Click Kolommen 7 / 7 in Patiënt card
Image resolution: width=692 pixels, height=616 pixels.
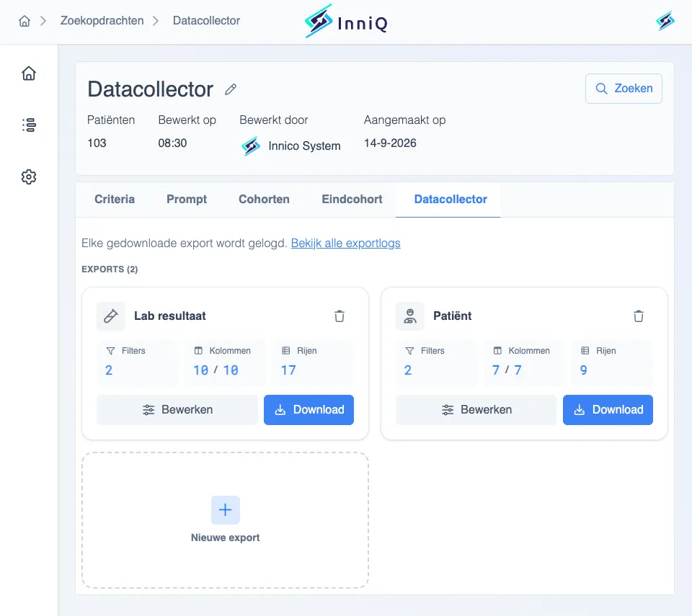coord(524,362)
